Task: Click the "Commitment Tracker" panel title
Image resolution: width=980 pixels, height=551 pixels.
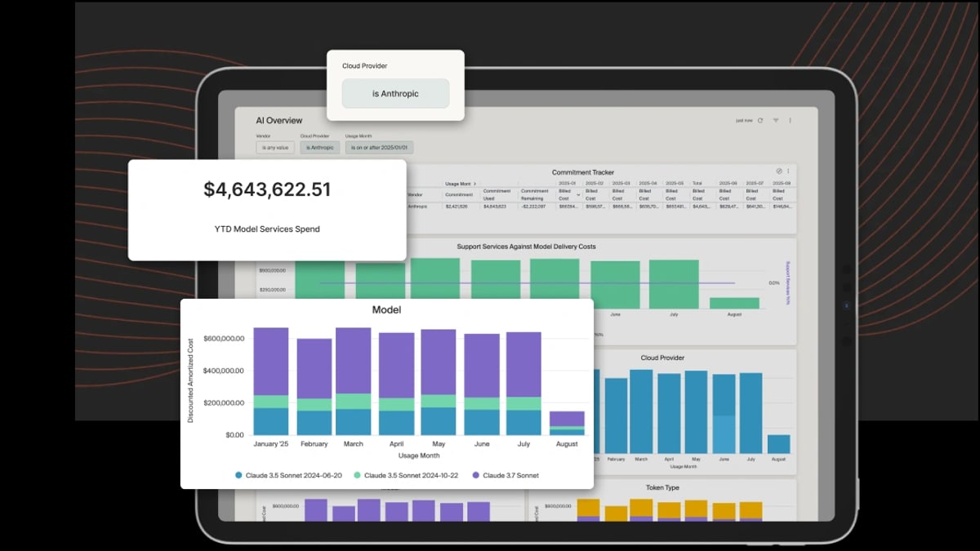Action: (583, 172)
